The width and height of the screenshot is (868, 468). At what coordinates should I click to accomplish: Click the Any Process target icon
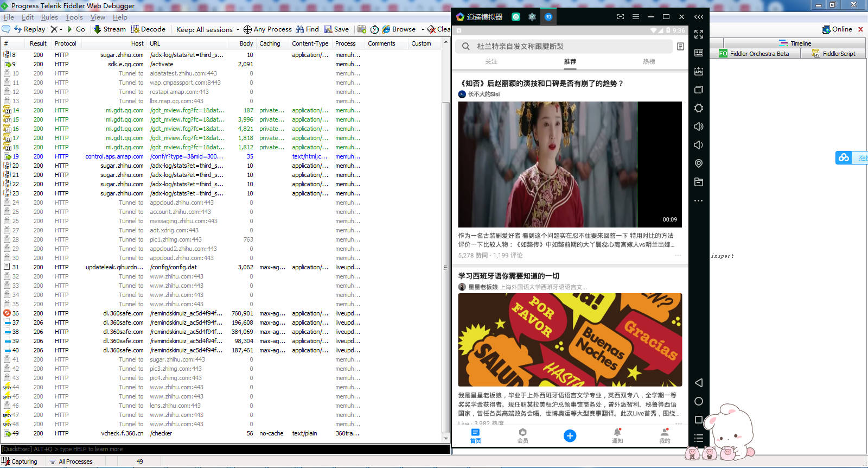[247, 29]
